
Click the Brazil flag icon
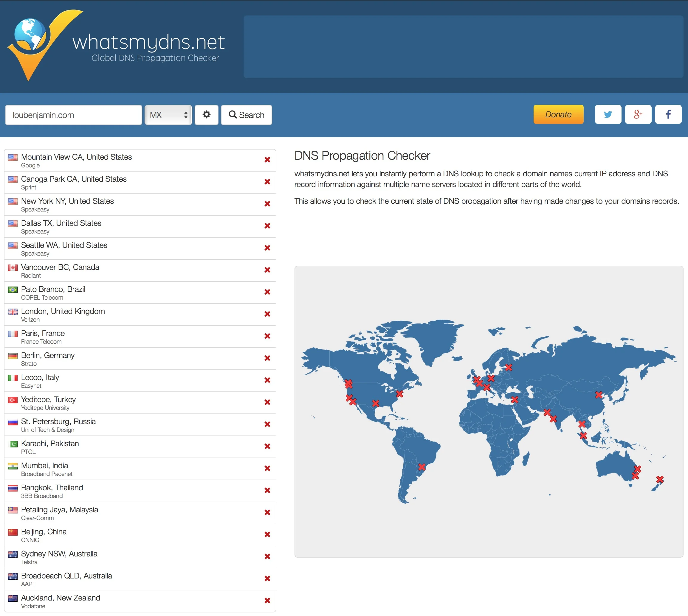(x=13, y=290)
